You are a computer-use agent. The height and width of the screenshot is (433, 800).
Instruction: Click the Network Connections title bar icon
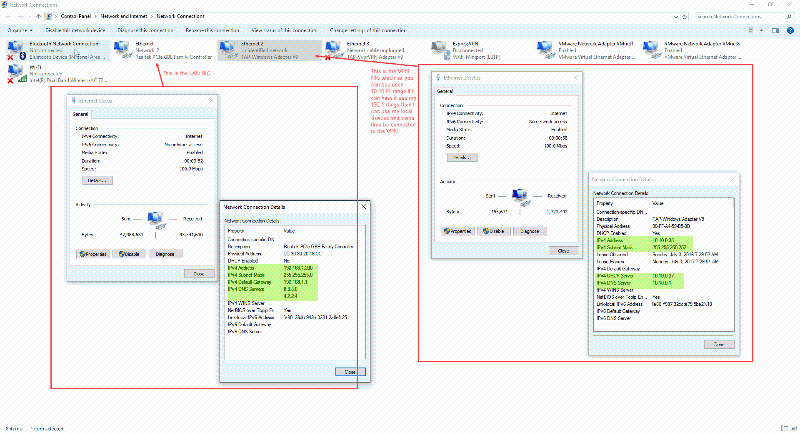pos(5,4)
